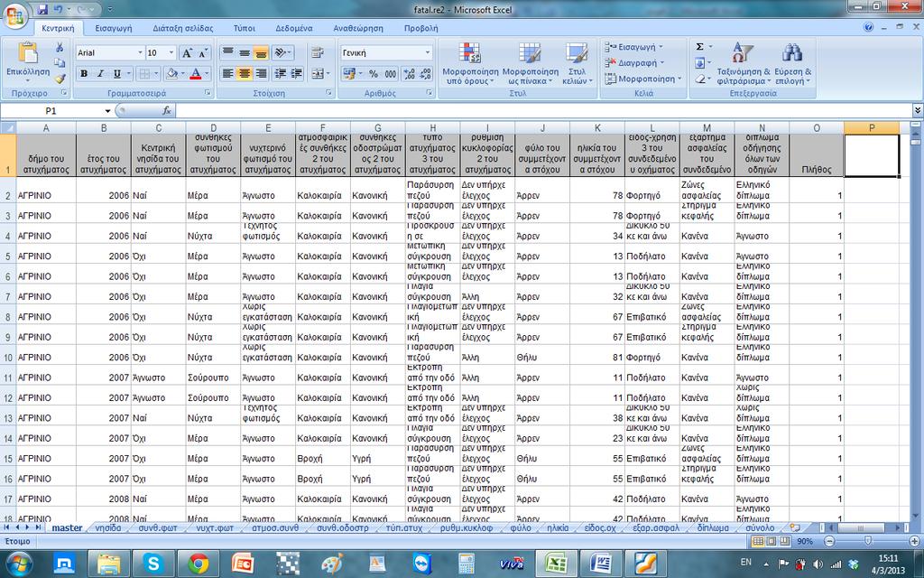The height and width of the screenshot is (578, 924).
Task: Align cell text to middle
Action: pyautogui.click(x=244, y=52)
